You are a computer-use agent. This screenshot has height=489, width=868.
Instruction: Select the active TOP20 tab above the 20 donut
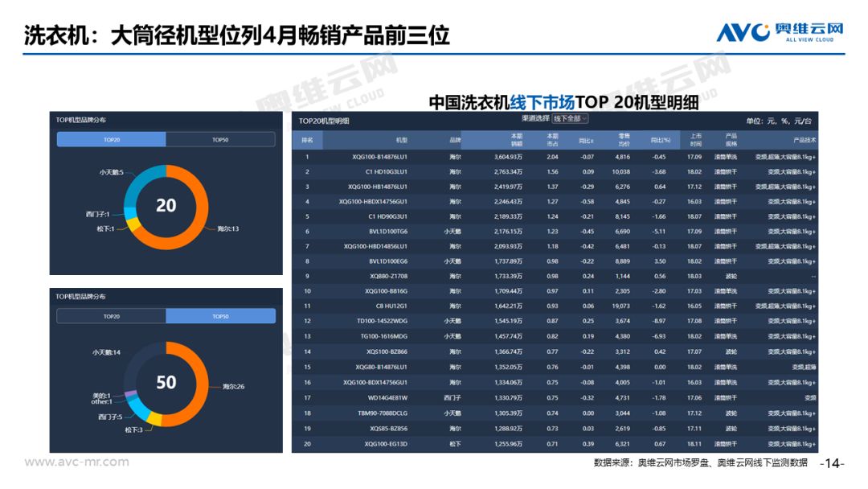click(111, 140)
